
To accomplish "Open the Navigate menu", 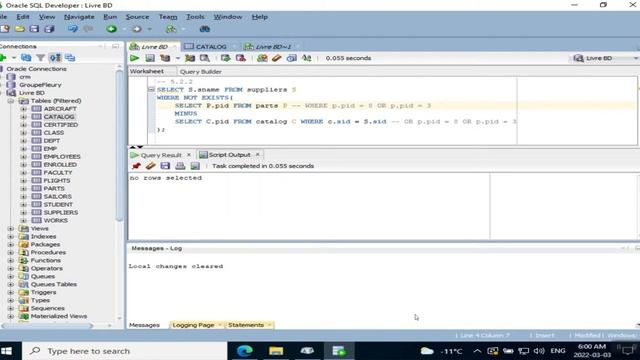I will [x=79, y=17].
